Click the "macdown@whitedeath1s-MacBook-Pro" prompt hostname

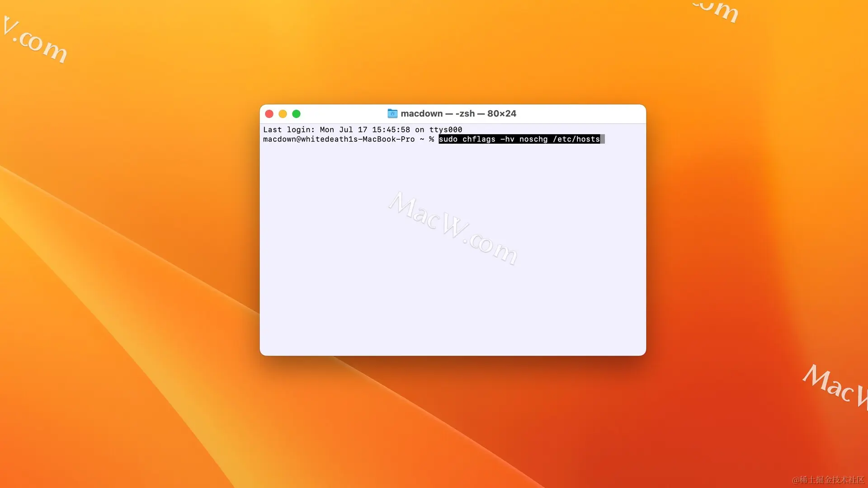coord(339,139)
